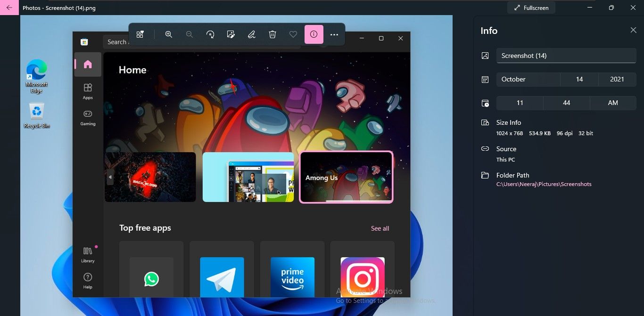
Task: Click the Source link icon
Action: [x=485, y=149]
